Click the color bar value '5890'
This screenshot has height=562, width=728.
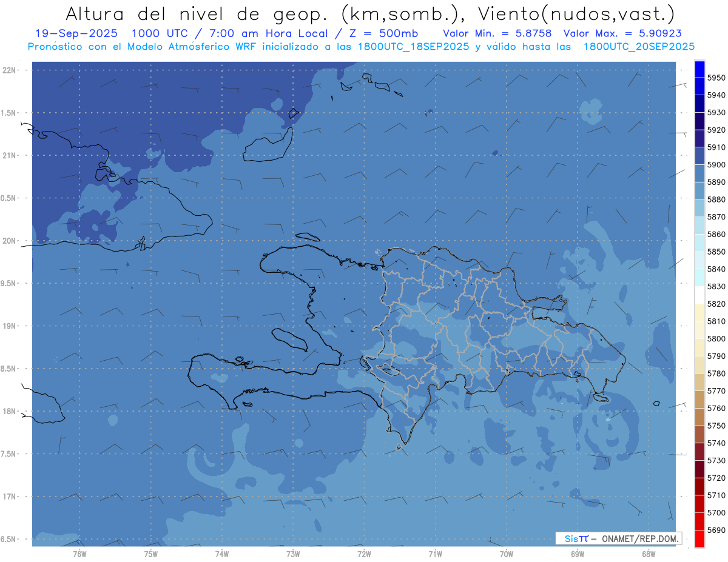point(716,182)
